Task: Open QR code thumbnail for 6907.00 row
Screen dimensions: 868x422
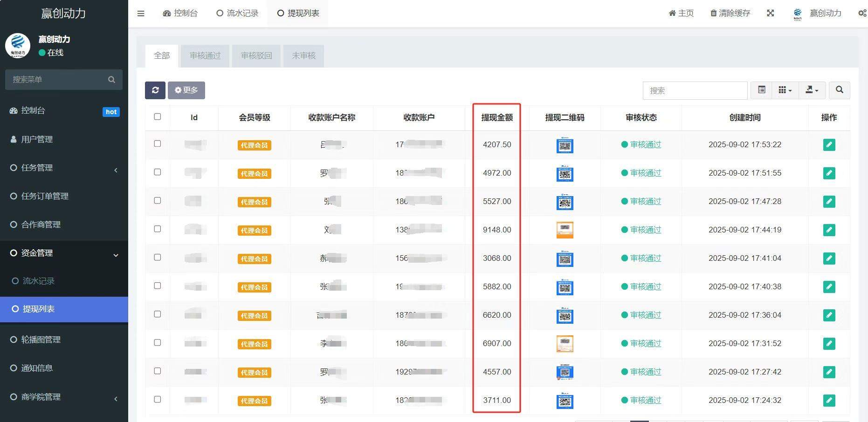Action: point(565,344)
